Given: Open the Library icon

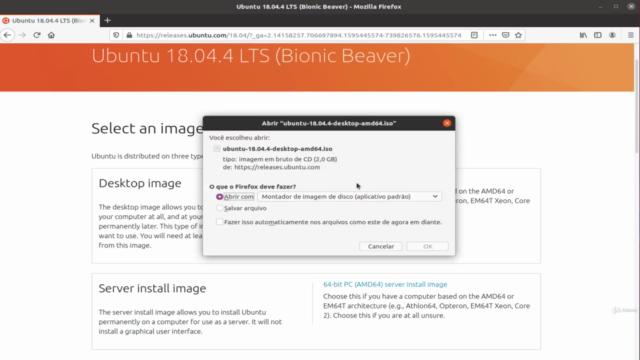Looking at the screenshot, I should [x=583, y=35].
